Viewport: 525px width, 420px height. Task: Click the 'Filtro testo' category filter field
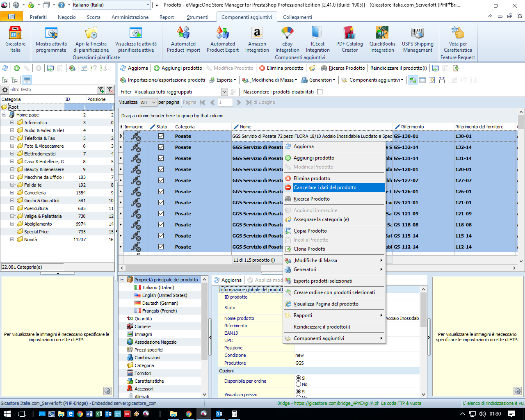pyautogui.click(x=51, y=89)
